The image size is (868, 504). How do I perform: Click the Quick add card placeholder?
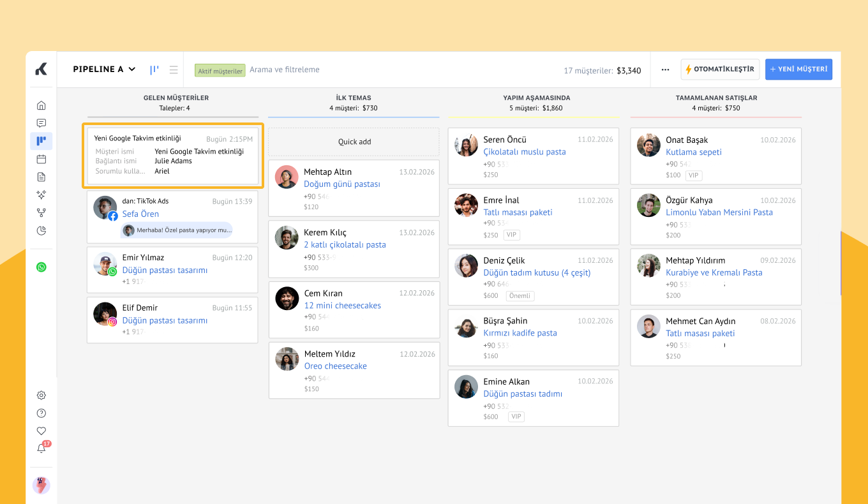pyautogui.click(x=354, y=142)
